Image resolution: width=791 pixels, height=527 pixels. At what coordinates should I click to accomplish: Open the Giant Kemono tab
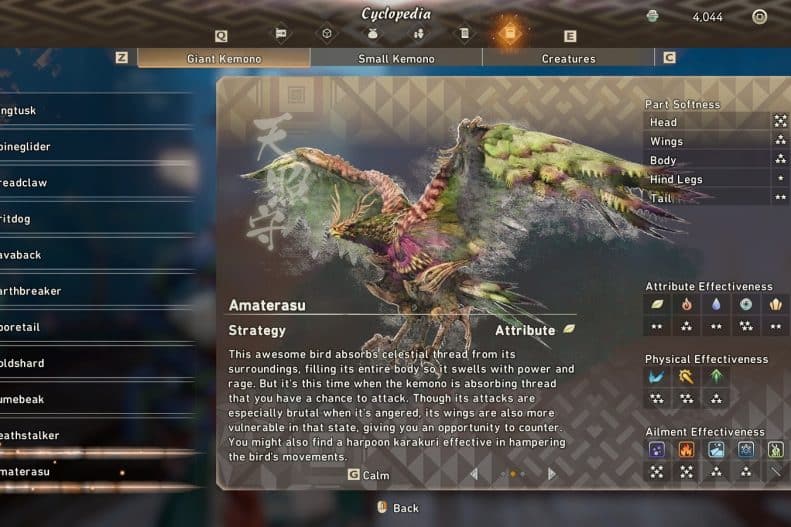click(x=224, y=58)
